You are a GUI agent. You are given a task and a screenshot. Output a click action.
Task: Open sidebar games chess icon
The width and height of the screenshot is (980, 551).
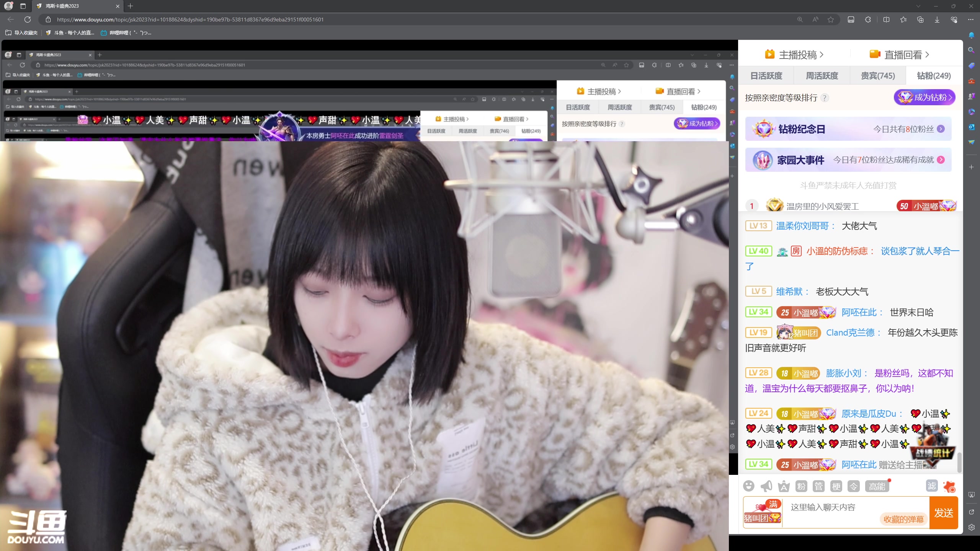tap(971, 96)
